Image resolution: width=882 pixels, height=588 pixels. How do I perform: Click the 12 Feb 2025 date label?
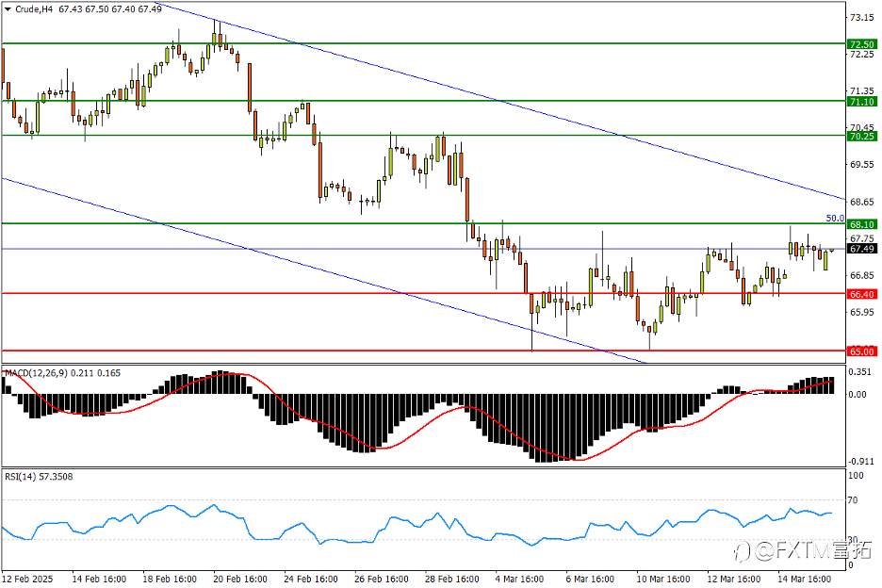click(27, 578)
